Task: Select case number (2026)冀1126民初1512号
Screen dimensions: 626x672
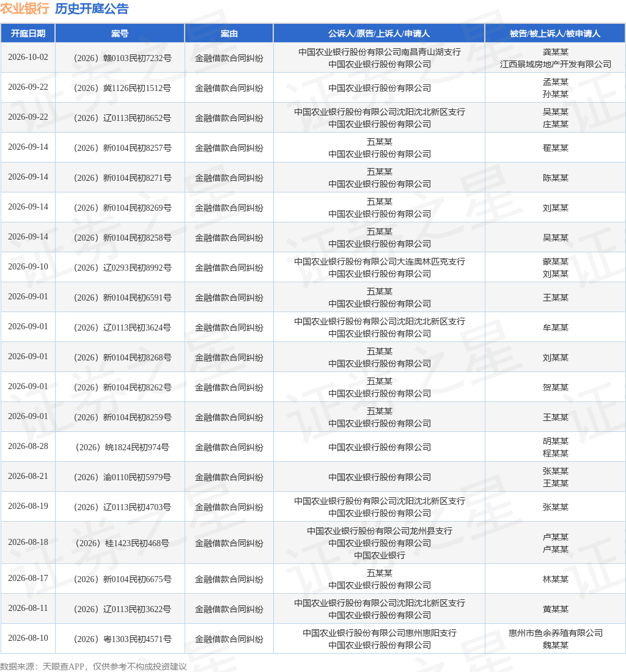Action: [122, 89]
